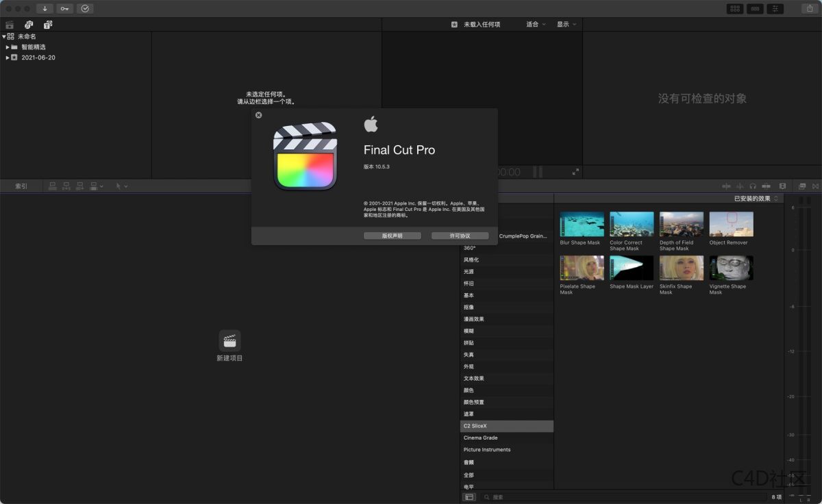This screenshot has width=822, height=504.
Task: Open the Photos and Audio sidebar
Action: (x=28, y=24)
